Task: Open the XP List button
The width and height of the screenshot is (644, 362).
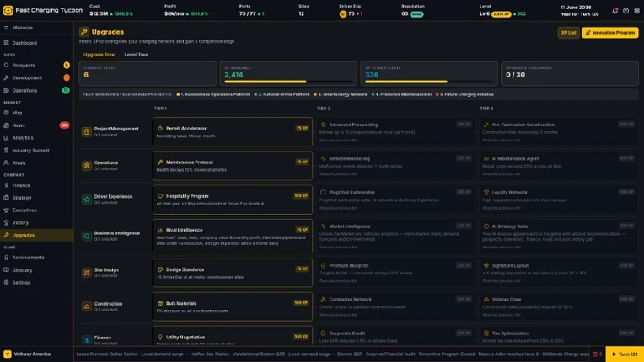Action: point(568,32)
